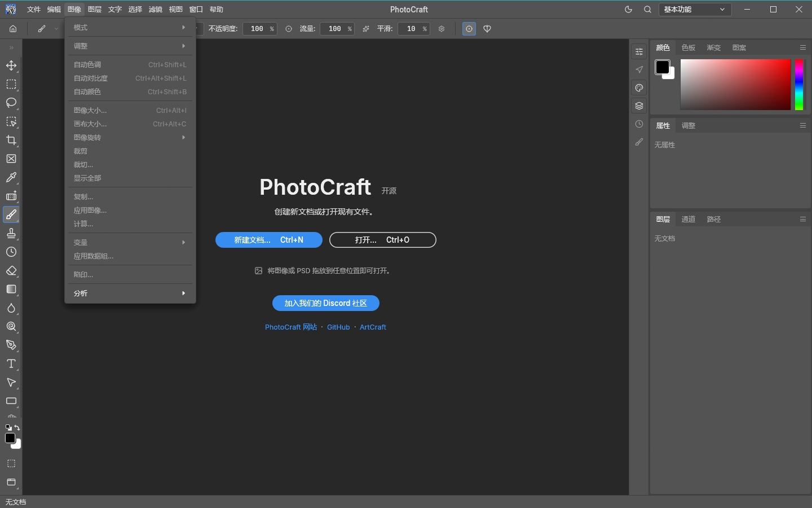Click the black foreground swatch in 颜色 panel
The width and height of the screenshot is (812, 508).
(x=663, y=67)
